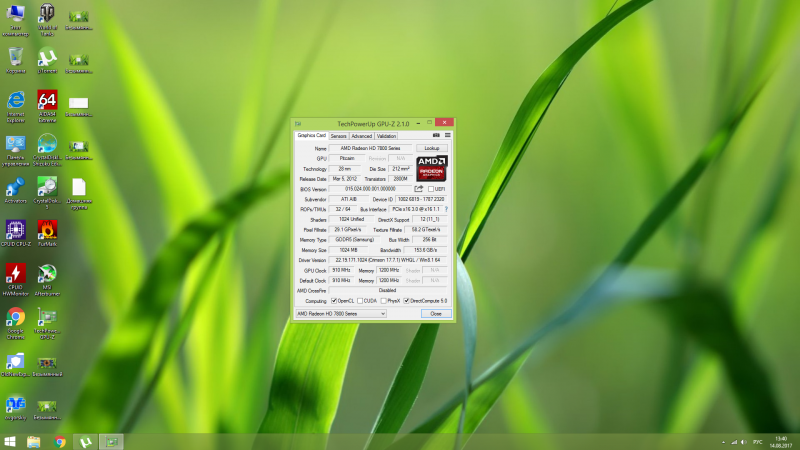Screen dimensions: 800x450
Task: Toggle the OpenCL checkbox
Action: (334, 301)
